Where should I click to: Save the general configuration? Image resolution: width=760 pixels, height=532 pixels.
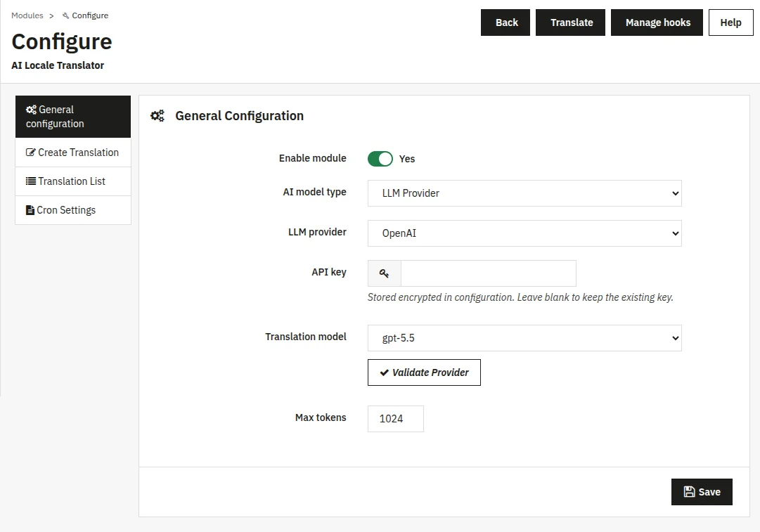[x=702, y=492]
